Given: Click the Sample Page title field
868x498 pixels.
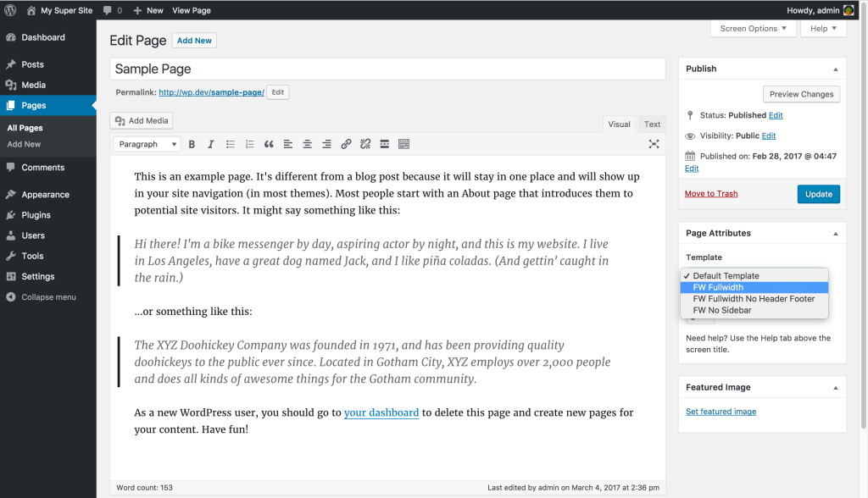Looking at the screenshot, I should click(383, 69).
